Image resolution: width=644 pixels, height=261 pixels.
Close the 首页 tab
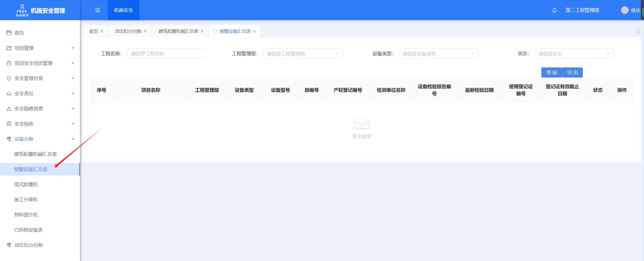click(102, 31)
